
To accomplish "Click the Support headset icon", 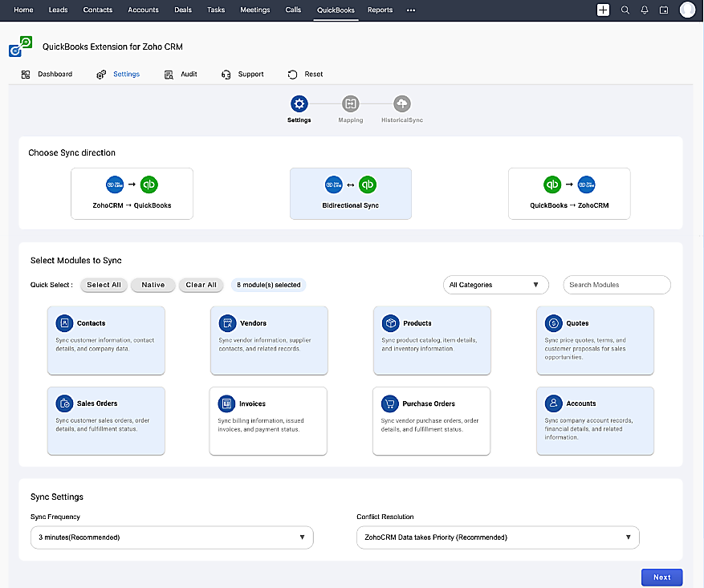I will pos(226,75).
